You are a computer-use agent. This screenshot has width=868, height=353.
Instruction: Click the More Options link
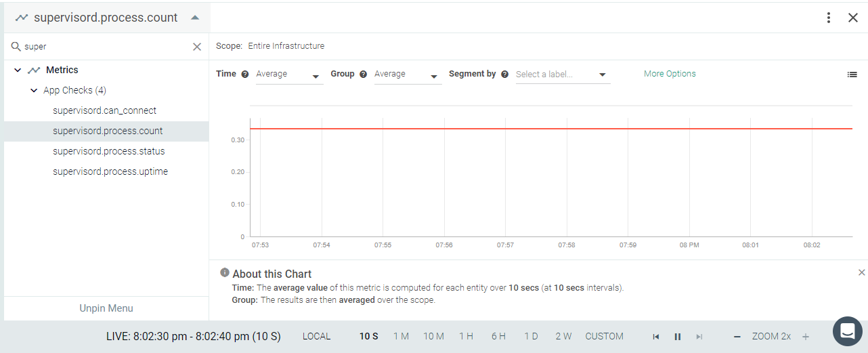coord(670,74)
